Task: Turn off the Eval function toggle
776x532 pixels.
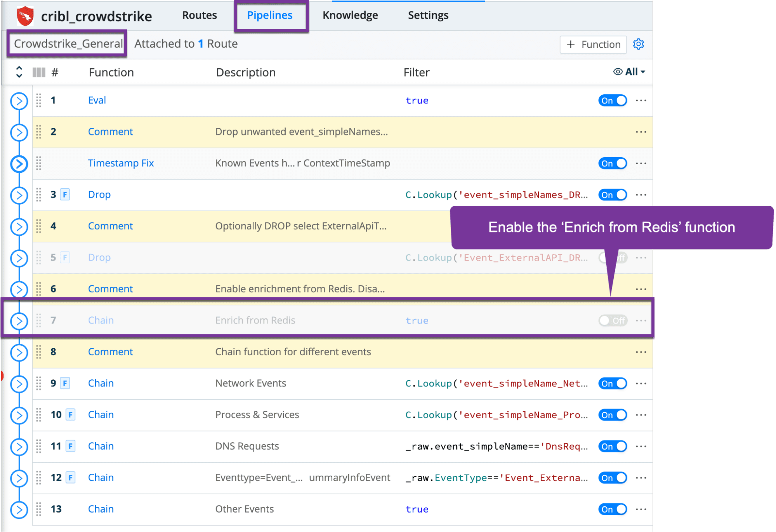Action: pyautogui.click(x=613, y=101)
